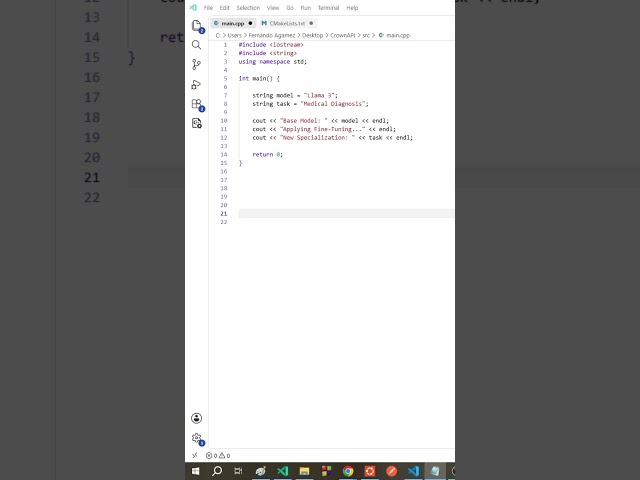Click the "Llama 3" string literal

[319, 95]
